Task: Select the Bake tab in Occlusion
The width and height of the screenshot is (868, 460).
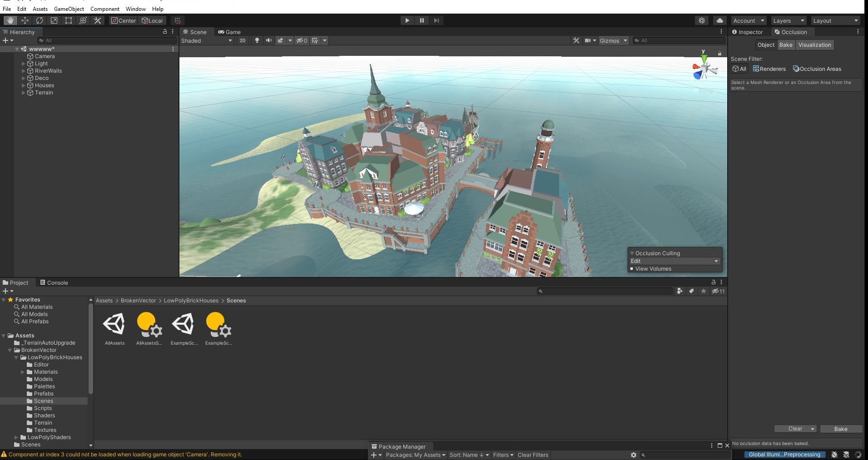Action: click(786, 45)
